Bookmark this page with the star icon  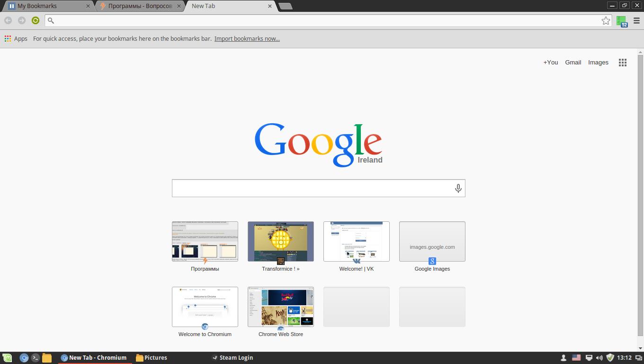pyautogui.click(x=606, y=20)
